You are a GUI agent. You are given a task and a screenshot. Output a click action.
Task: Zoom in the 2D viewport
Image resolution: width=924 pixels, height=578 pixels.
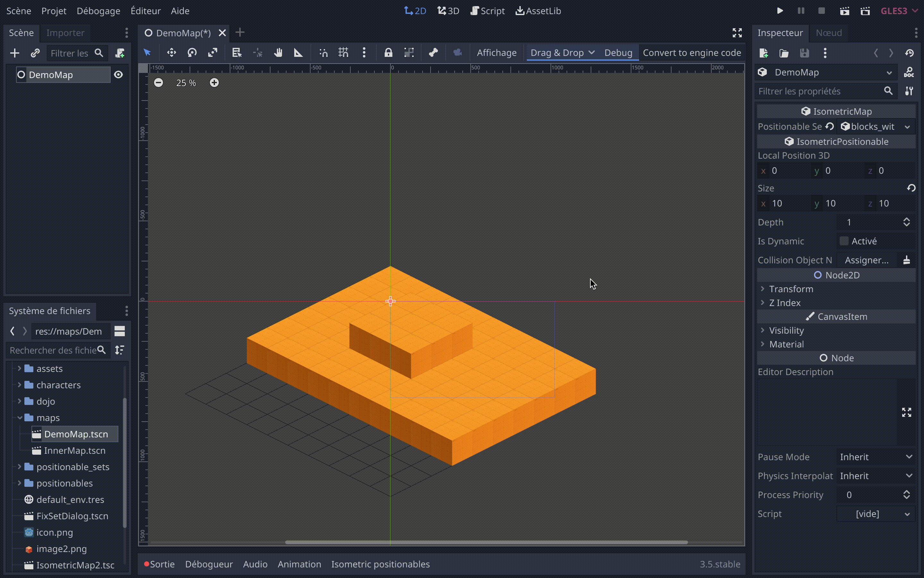(x=214, y=83)
